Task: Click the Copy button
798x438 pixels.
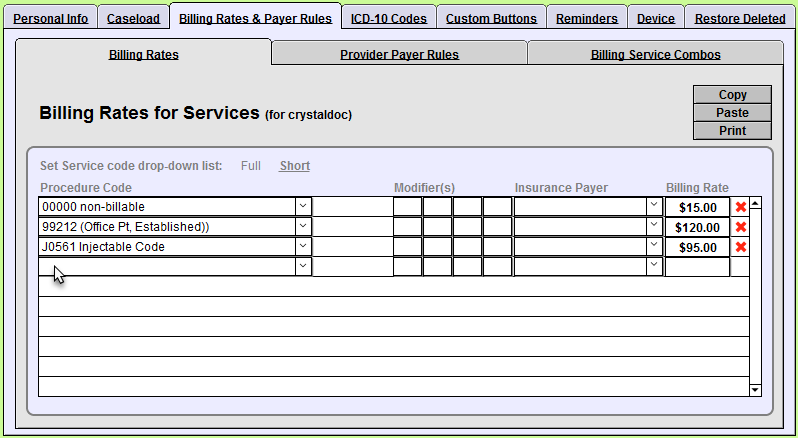Action: click(x=732, y=95)
